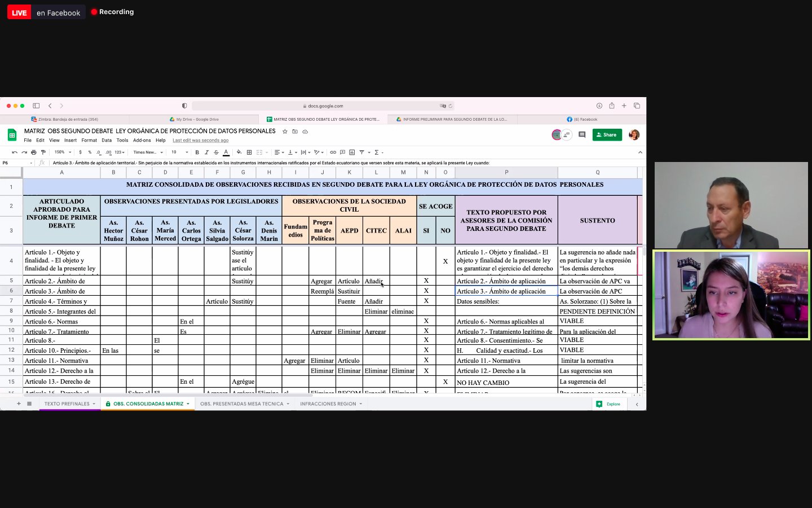Insert a chart from the toolbar

pos(352,152)
